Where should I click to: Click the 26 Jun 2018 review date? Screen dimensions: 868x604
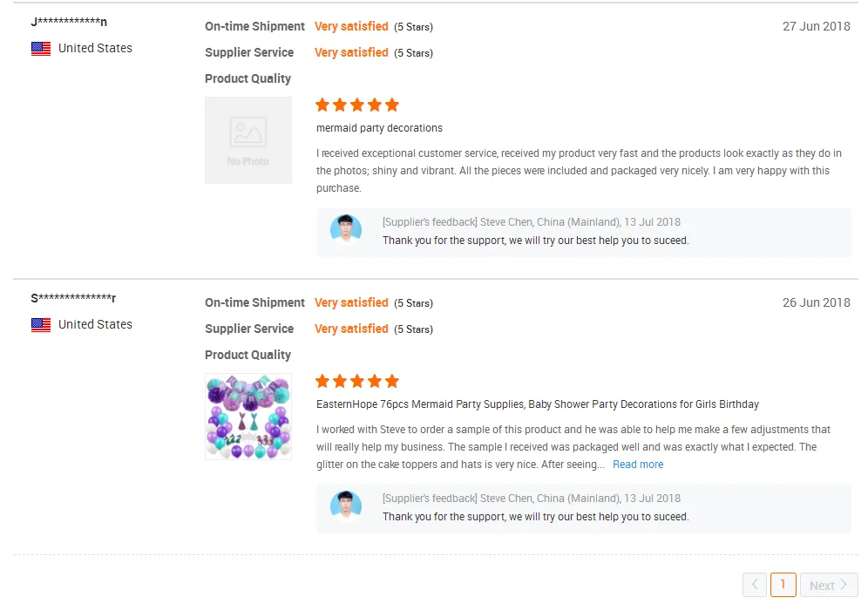pos(816,302)
